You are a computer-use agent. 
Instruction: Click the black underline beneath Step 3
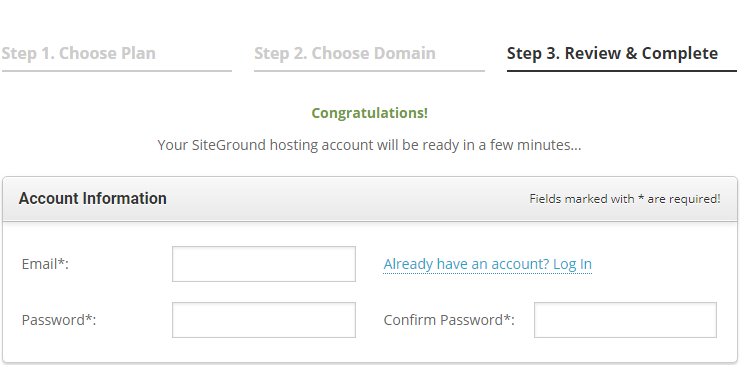tap(622, 71)
